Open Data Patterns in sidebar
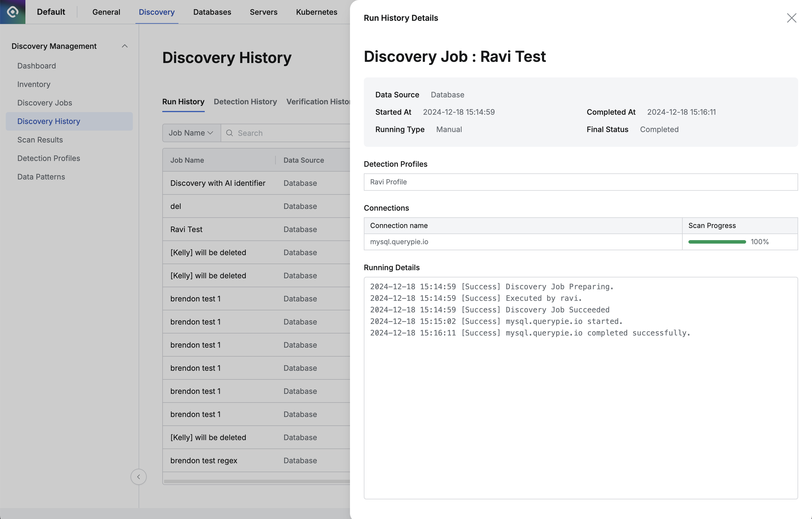 41,177
